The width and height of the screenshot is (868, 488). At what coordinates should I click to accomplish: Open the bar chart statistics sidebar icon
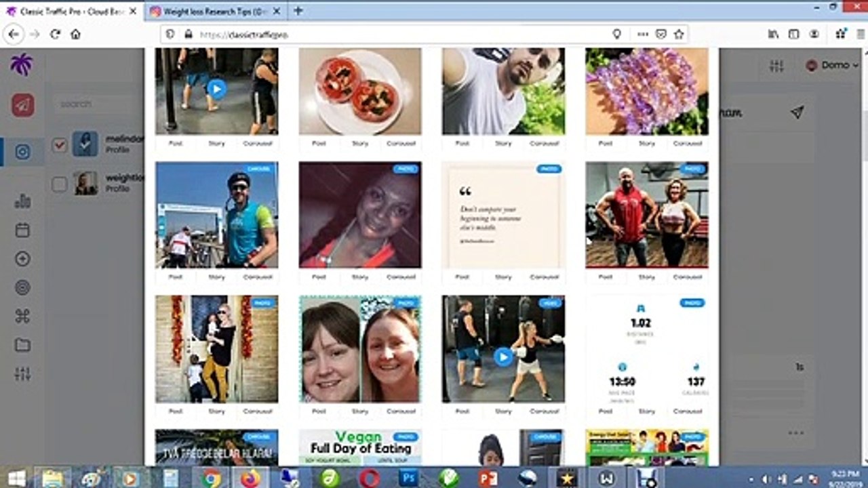22,201
